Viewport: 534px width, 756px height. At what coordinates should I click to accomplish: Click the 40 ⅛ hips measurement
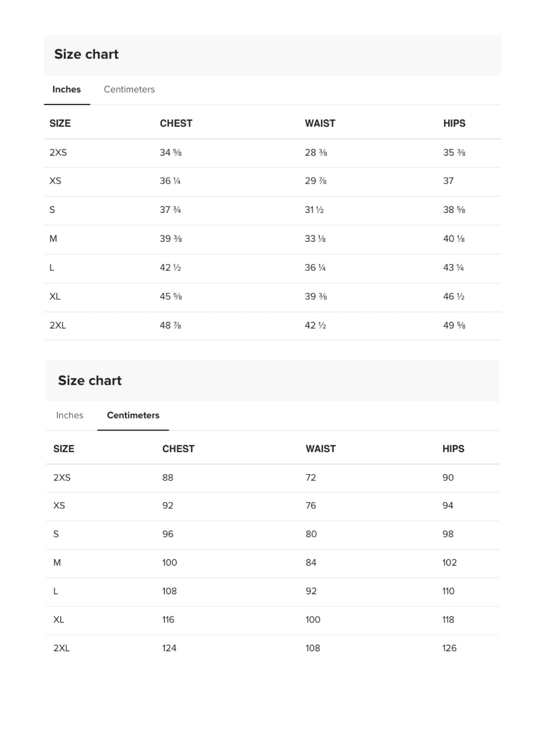pyautogui.click(x=453, y=239)
